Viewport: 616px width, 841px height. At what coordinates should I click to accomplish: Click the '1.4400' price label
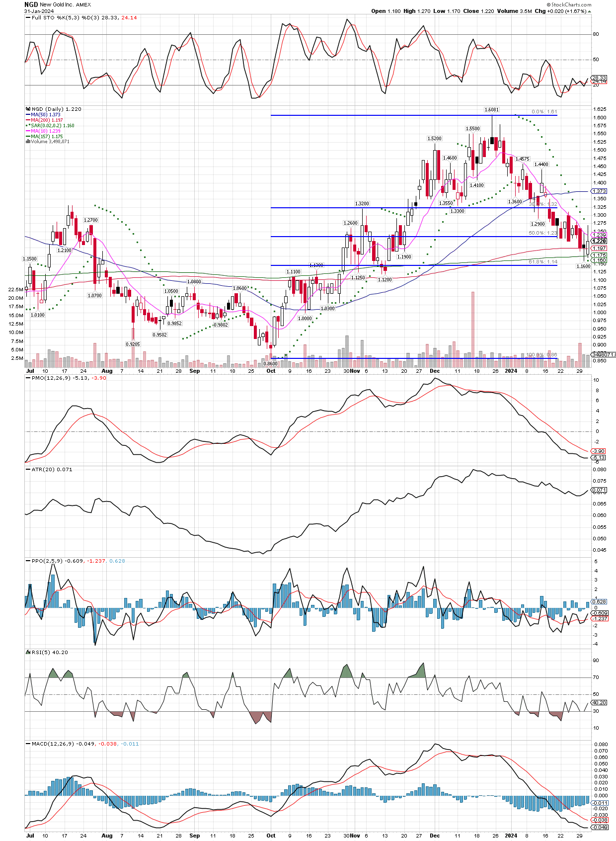click(x=541, y=165)
